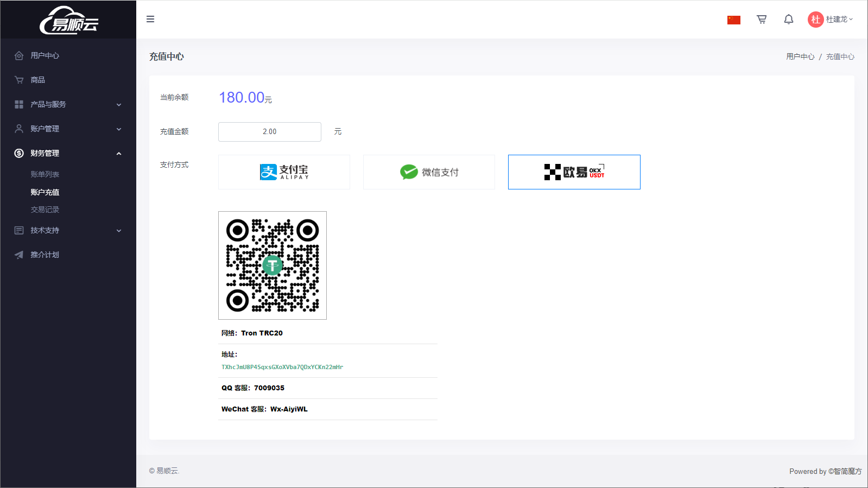Screen dimensions: 868x488
Task: Open the 杜建龙 account dropdown
Action: point(839,20)
